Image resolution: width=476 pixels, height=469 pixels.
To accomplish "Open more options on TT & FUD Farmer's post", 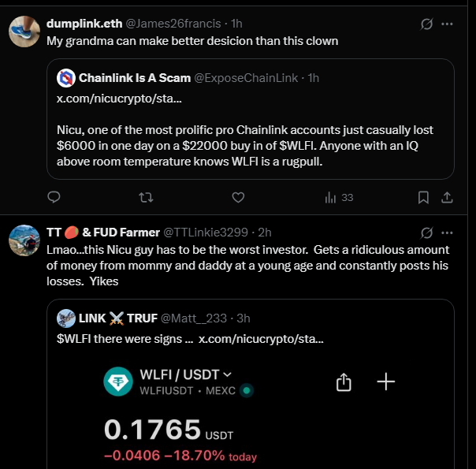I will (x=447, y=233).
